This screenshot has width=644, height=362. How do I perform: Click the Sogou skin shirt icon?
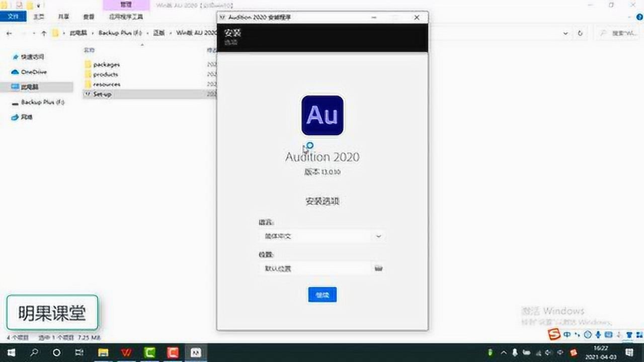pos(629,335)
